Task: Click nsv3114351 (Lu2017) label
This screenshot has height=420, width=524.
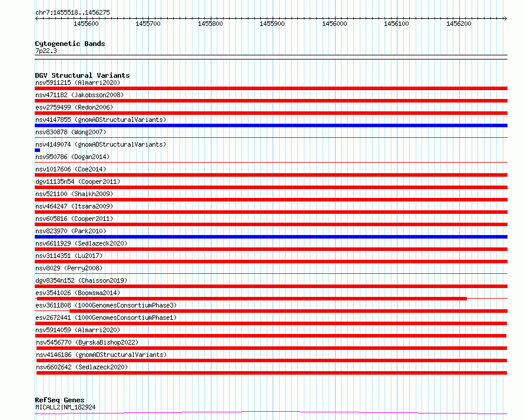Action: point(69,256)
